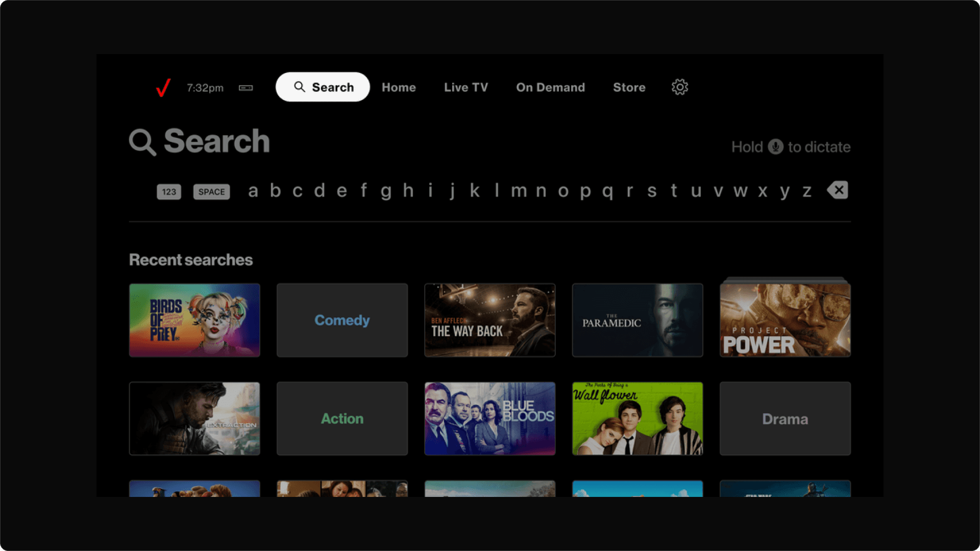Pick letter x on the keyboard
Viewport: 980px width, 551px height.
click(x=763, y=191)
